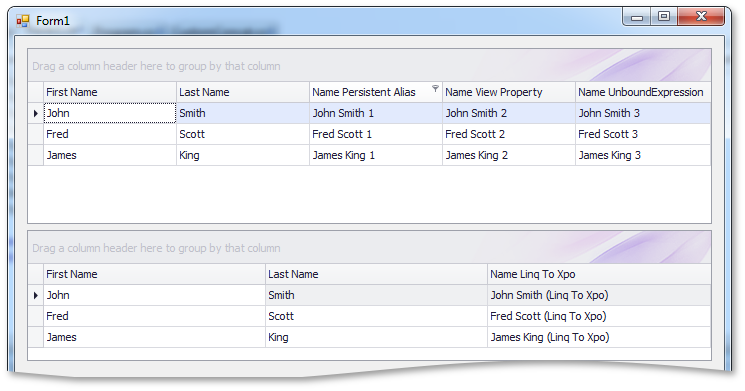The width and height of the screenshot is (745, 391).
Task: Select the James King (Linq To Xpo) cell
Action: coord(599,337)
